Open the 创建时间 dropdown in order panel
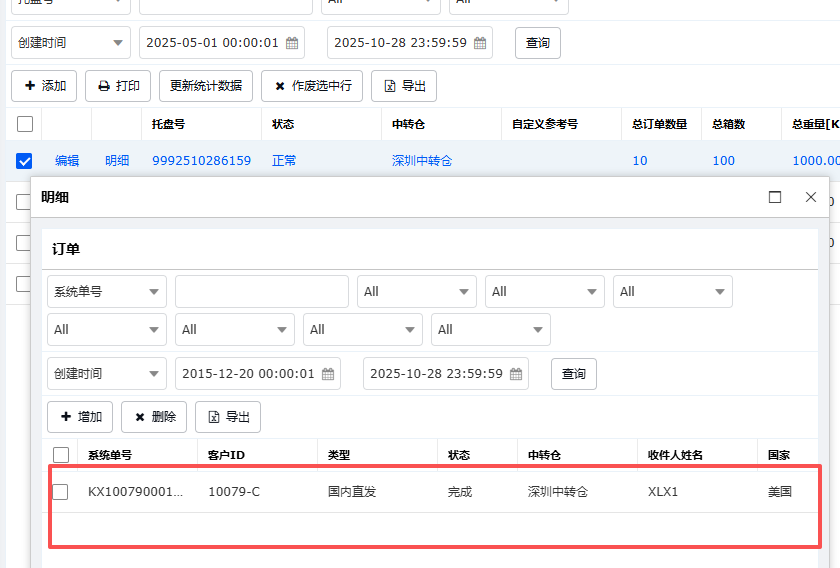Viewport: 840px width, 568px height. 107,374
